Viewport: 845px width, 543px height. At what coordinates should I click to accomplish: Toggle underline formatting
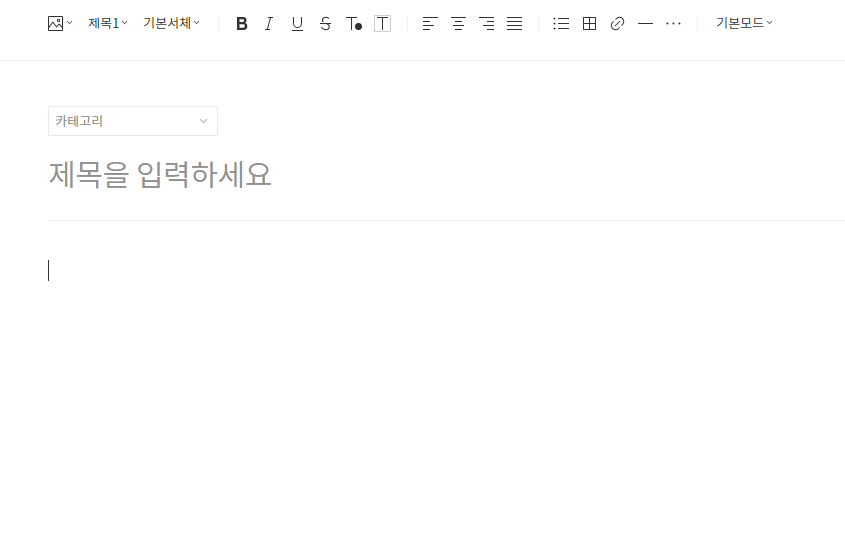(x=297, y=24)
